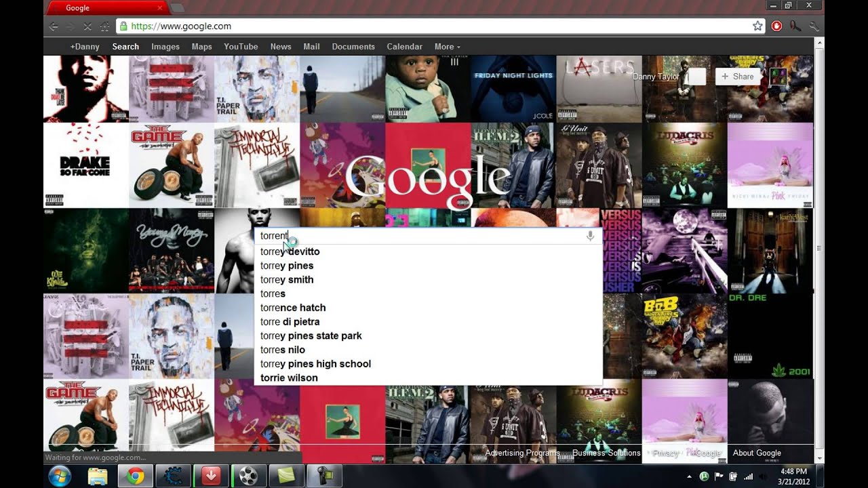Stop page loading with the X button
This screenshot has height=488, width=868.
pos(87,26)
